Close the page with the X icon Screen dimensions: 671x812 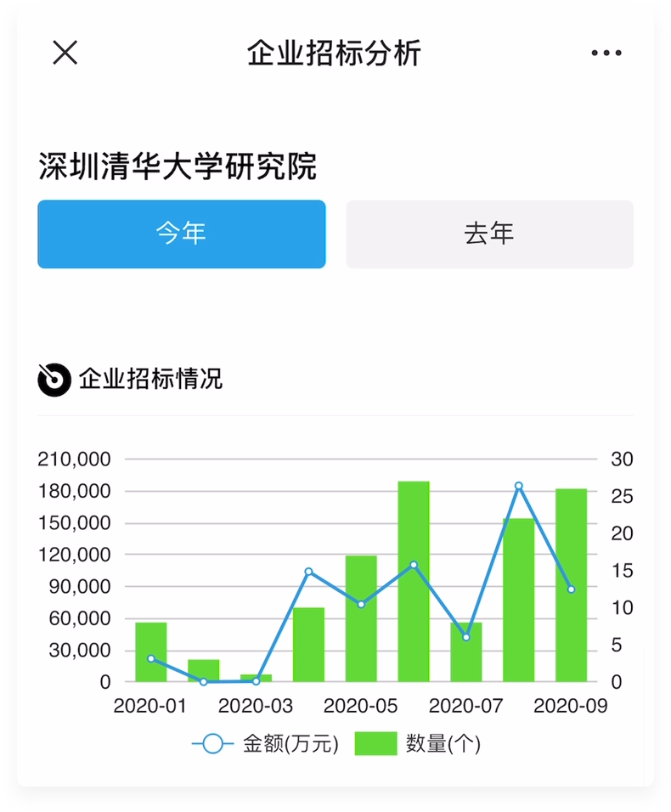pyautogui.click(x=65, y=53)
